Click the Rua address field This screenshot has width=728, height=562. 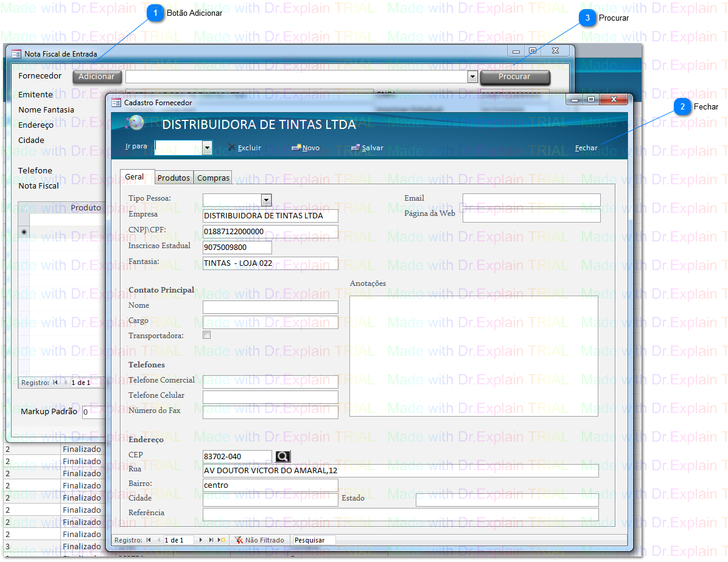pos(401,471)
